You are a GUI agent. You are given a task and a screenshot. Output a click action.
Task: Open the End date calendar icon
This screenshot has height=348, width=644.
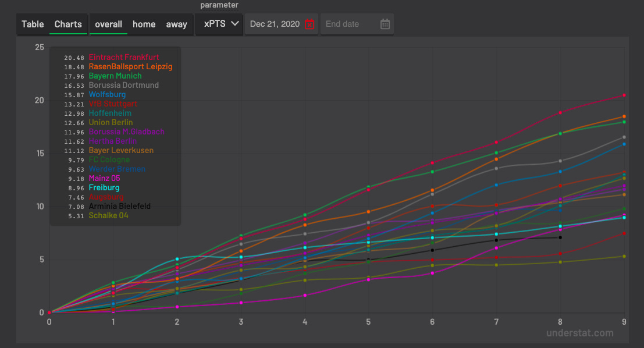pos(385,24)
